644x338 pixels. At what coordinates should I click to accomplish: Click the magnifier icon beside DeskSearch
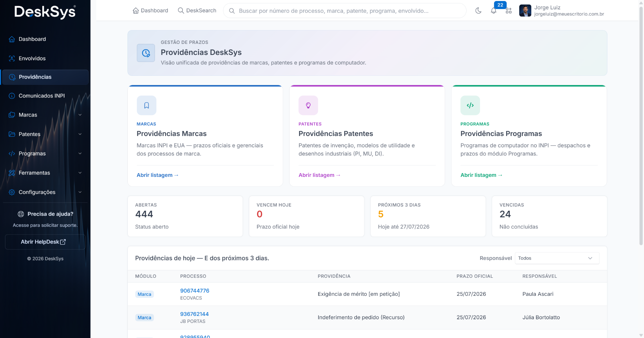tap(181, 11)
